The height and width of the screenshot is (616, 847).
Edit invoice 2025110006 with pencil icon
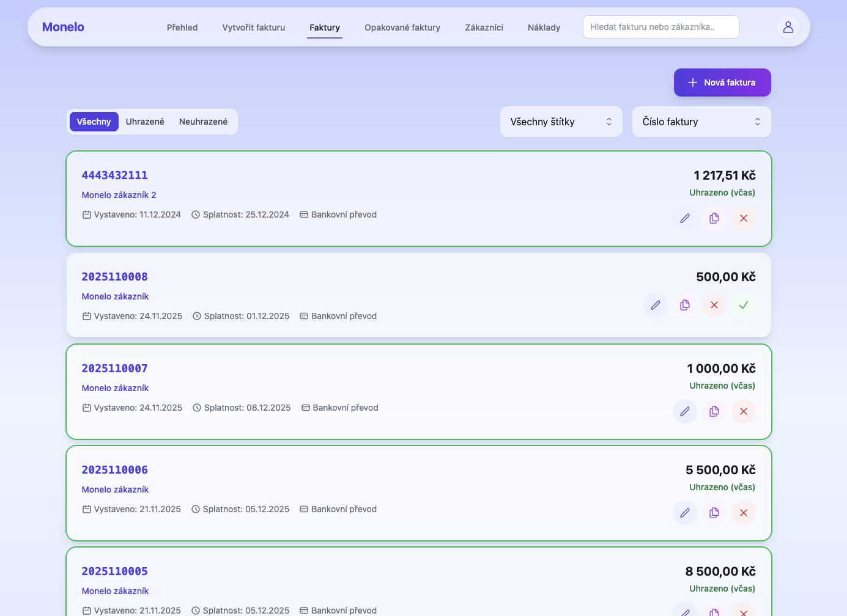click(684, 513)
